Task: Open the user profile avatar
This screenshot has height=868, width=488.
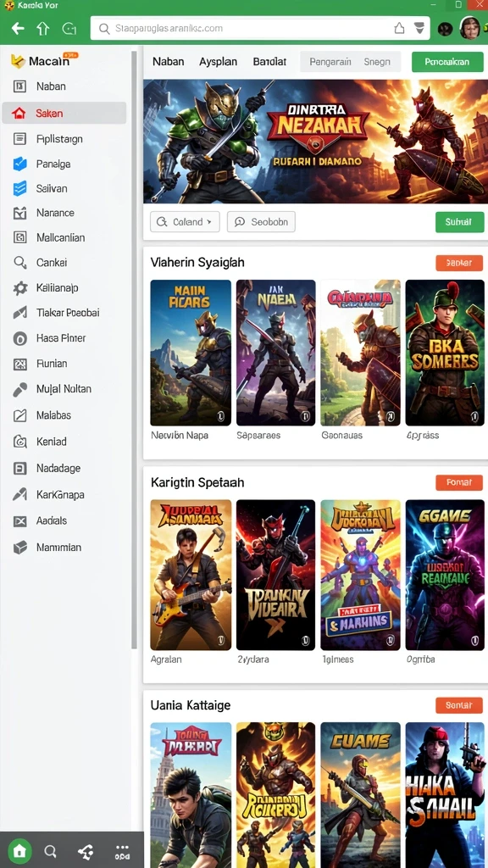Action: point(469,28)
